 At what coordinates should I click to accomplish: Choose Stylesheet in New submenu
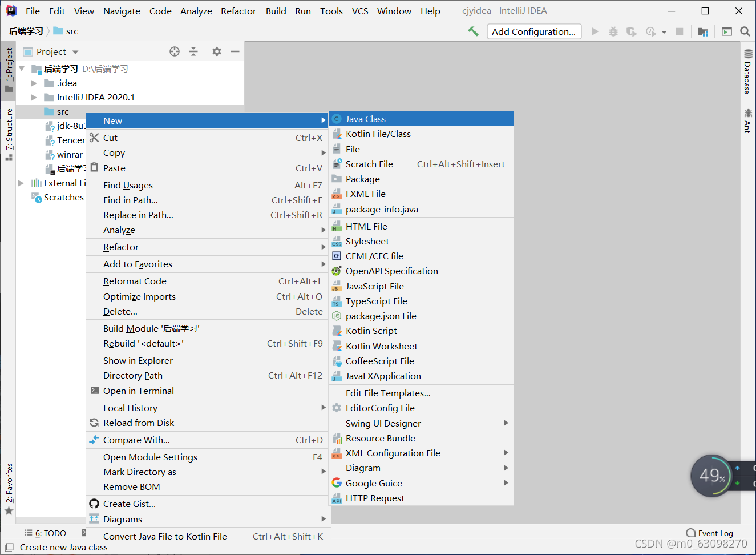point(421,241)
